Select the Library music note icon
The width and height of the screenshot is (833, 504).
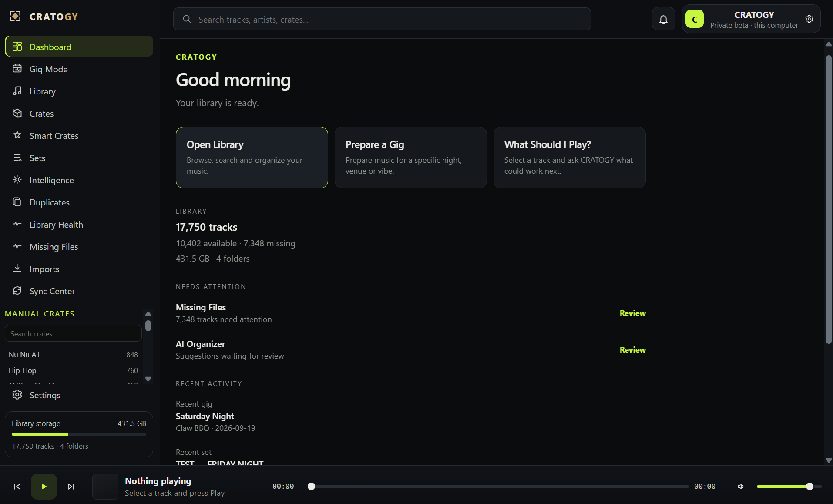click(17, 91)
